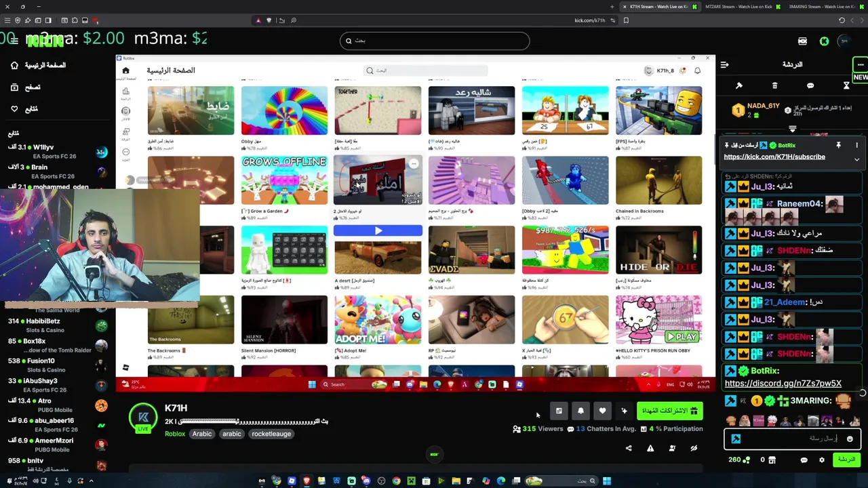Click the pin icon on BotRix message
This screenshot has width=868, height=488.
[x=838, y=146]
